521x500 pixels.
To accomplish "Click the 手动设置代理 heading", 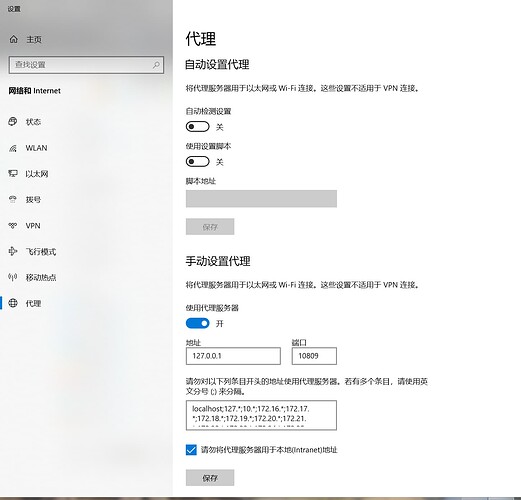I will (x=218, y=261).
